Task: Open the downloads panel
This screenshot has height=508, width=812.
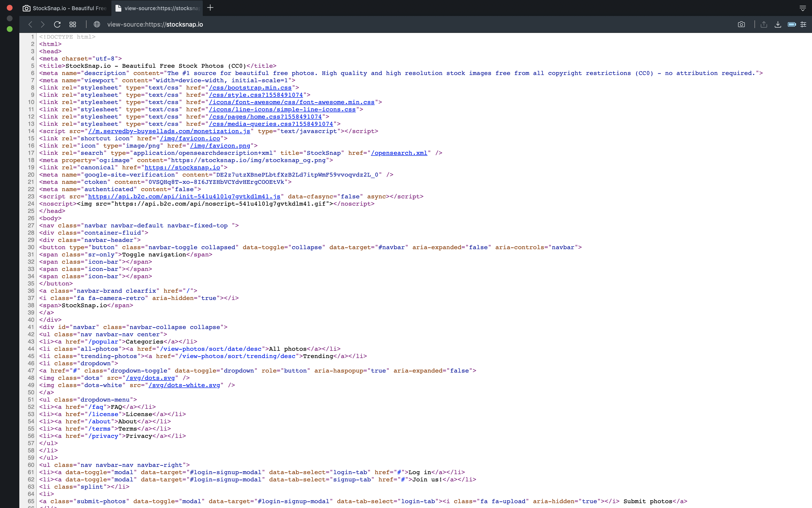Action: click(x=778, y=24)
